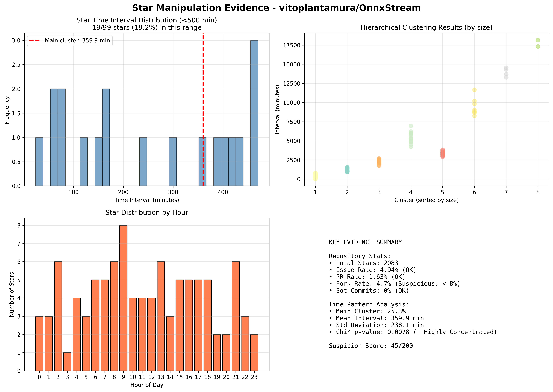
Task: Click the '19/99 stars (19.2%) in this range' subtitle
Action: 147,27
